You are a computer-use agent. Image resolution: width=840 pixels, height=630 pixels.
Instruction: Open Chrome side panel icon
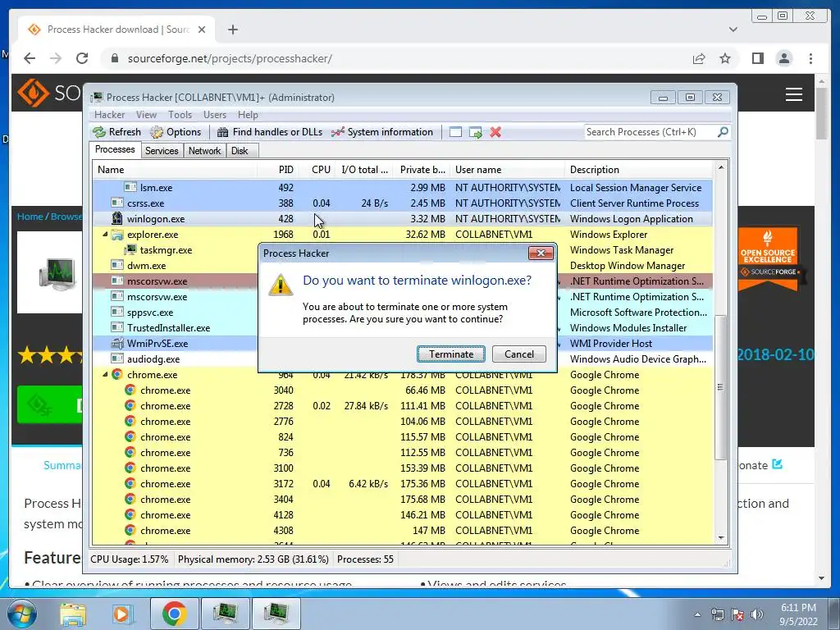[757, 58]
